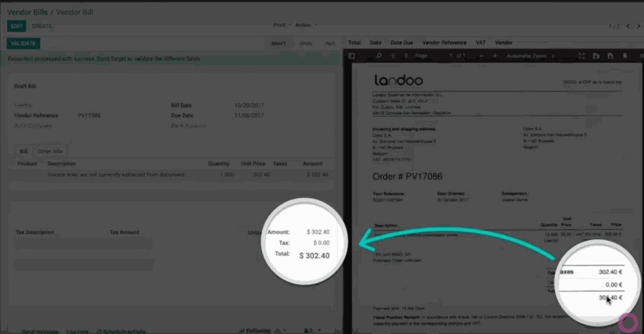Open the Bill tab
This screenshot has width=644, height=334.
(x=23, y=151)
